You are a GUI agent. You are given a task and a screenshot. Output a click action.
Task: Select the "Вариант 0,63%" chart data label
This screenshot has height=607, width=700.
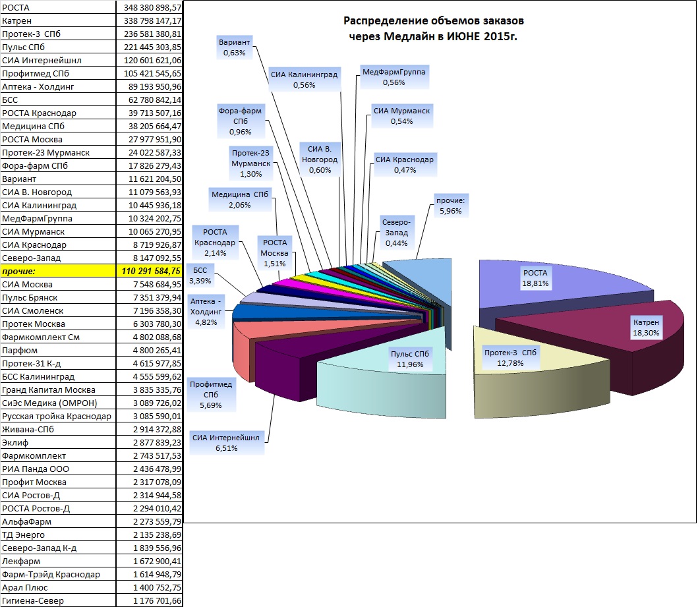(235, 47)
